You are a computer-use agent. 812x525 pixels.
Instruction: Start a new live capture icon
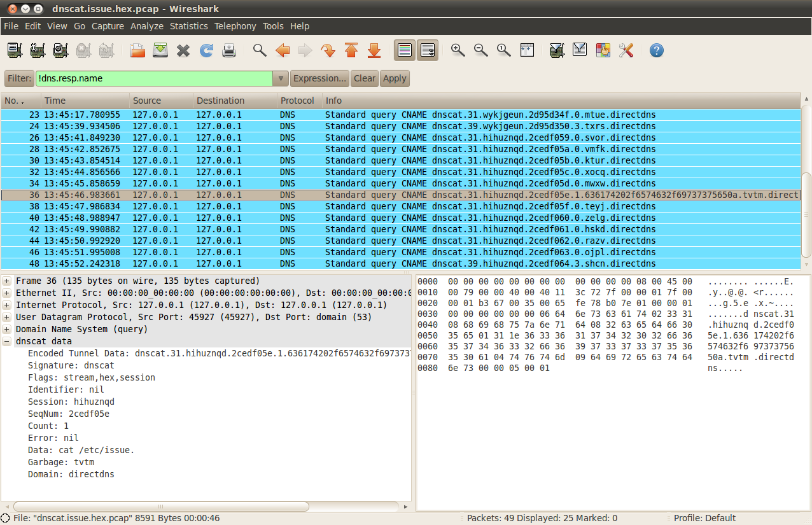pos(61,50)
